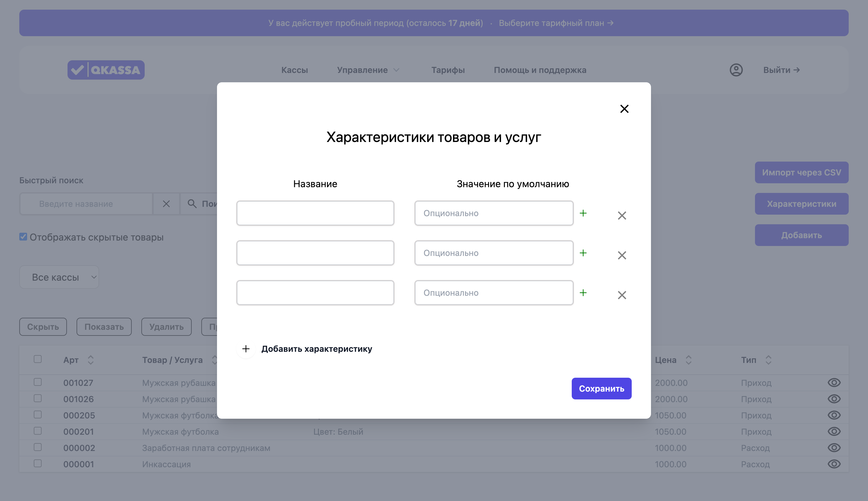The height and width of the screenshot is (501, 868).
Task: Click the first Название input field
Action: point(315,213)
